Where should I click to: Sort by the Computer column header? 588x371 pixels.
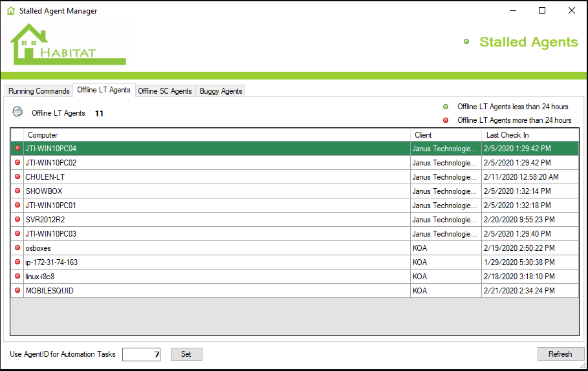coord(217,135)
